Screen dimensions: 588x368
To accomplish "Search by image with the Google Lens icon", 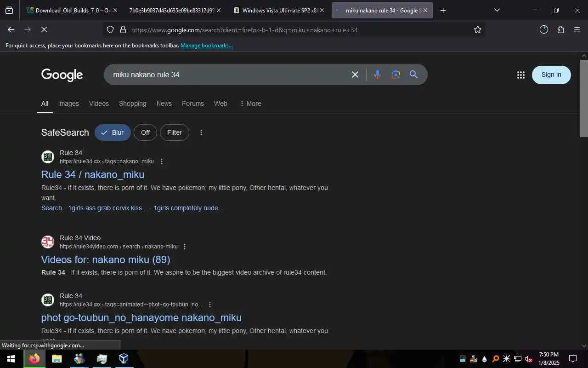I will tap(396, 75).
